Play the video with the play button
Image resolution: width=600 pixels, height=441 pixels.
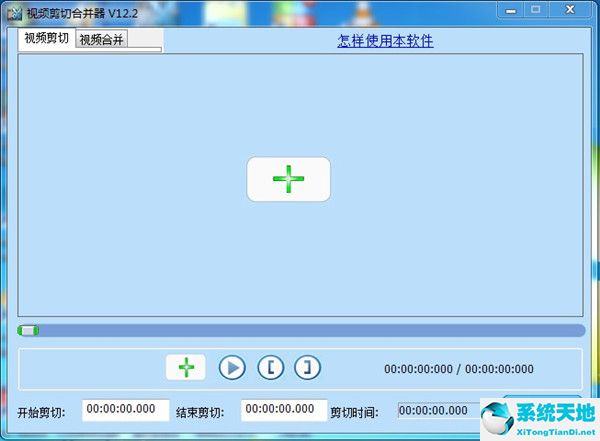click(x=232, y=368)
